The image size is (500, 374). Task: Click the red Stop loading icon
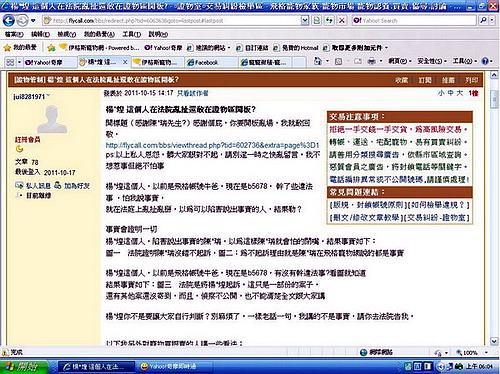[342, 21]
